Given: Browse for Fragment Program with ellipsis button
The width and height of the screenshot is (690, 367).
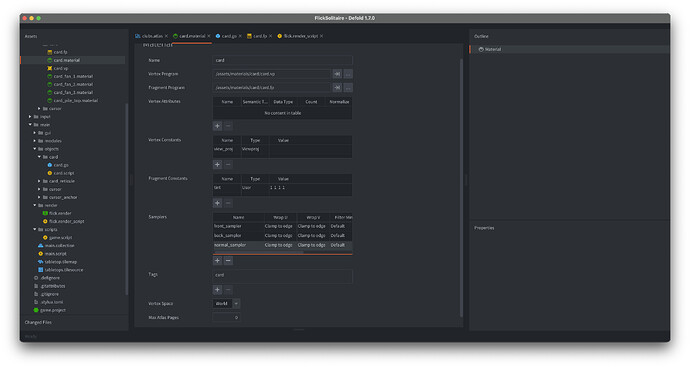Looking at the screenshot, I should coord(348,88).
